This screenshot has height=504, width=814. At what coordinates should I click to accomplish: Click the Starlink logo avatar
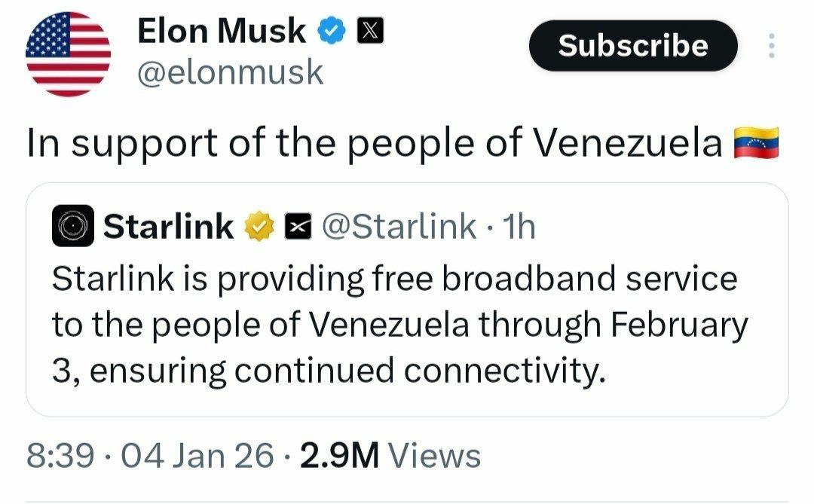coord(73,226)
